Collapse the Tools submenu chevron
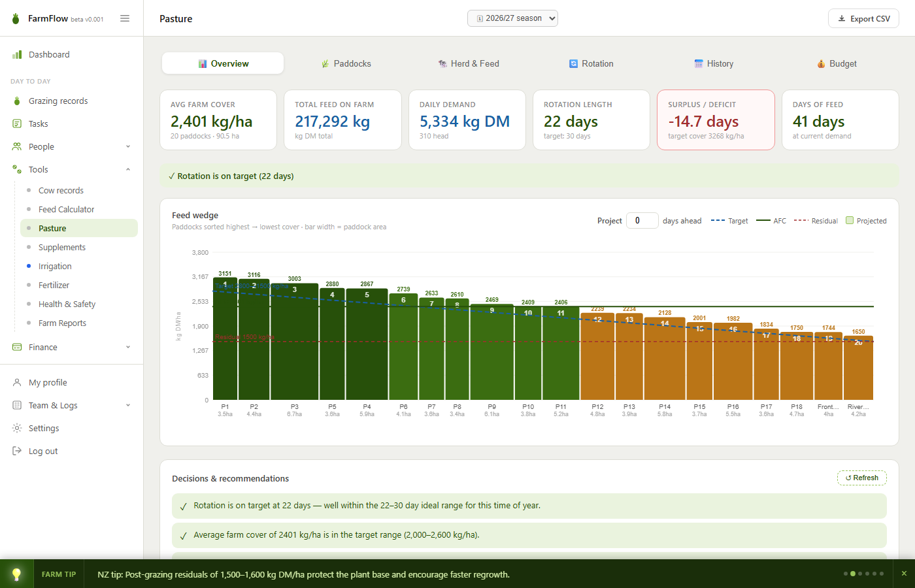This screenshot has width=915, height=588. tap(128, 169)
